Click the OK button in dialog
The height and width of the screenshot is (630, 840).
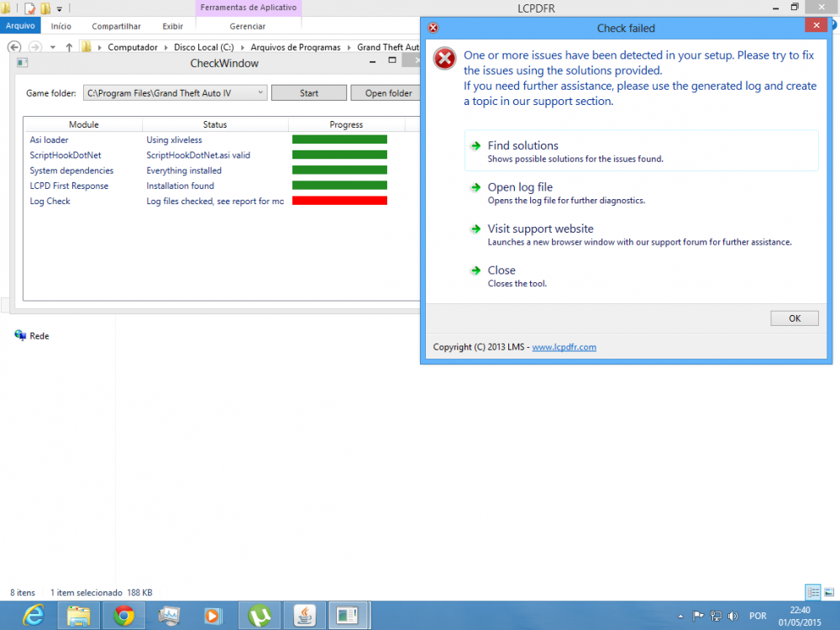click(x=795, y=318)
